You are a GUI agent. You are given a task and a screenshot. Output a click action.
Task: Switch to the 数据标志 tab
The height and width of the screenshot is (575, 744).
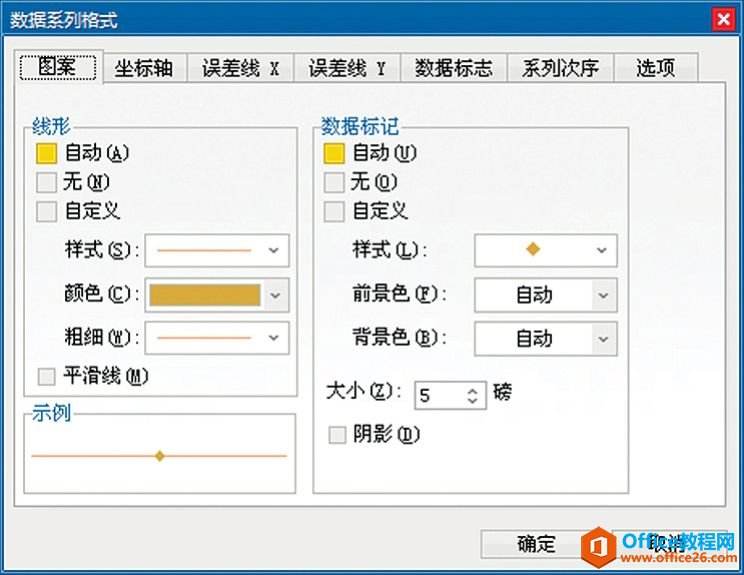pyautogui.click(x=454, y=68)
